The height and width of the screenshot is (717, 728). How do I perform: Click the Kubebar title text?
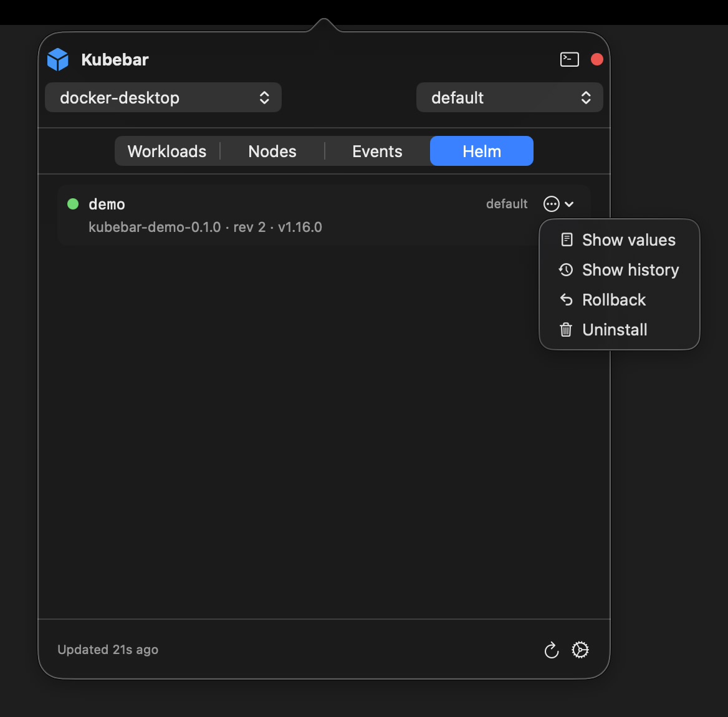point(115,59)
